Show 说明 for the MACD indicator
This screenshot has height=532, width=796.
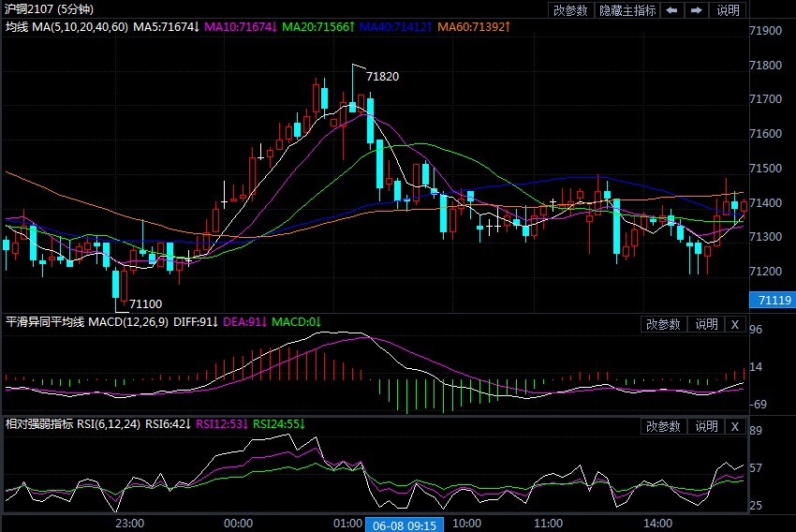tap(705, 324)
